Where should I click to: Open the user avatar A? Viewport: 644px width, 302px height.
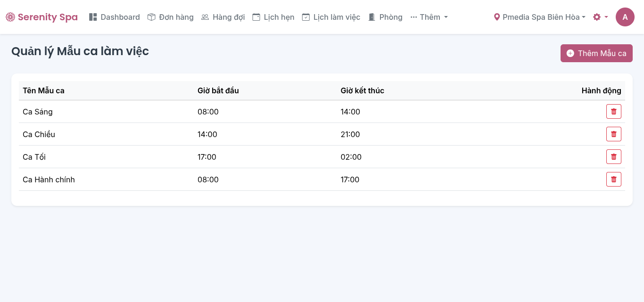[x=625, y=17]
